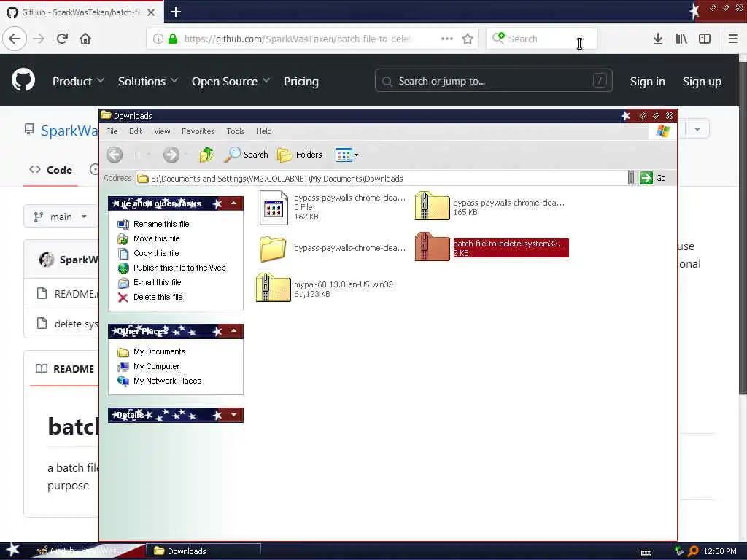
Task: Toggle Folders pane in Downloads toolbar
Action: 300,155
